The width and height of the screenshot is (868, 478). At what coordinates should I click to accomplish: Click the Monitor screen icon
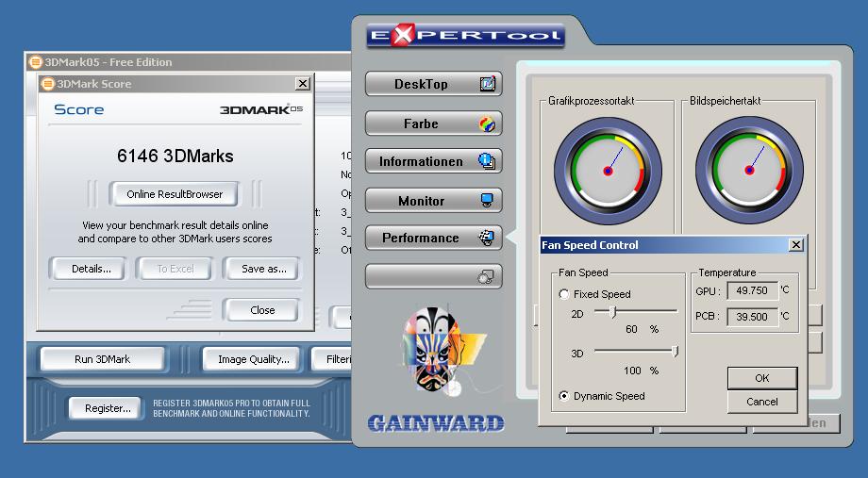tap(487, 200)
